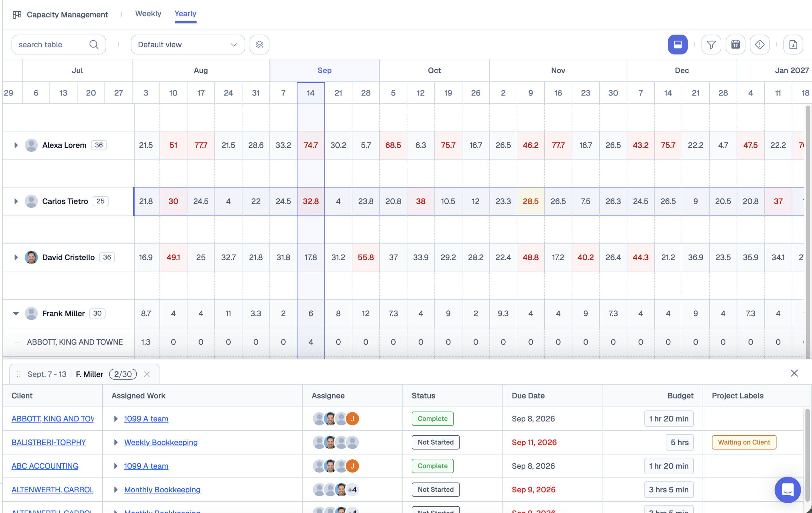Image resolution: width=812 pixels, height=513 pixels.
Task: Open the Default view dropdown
Action: tap(188, 44)
